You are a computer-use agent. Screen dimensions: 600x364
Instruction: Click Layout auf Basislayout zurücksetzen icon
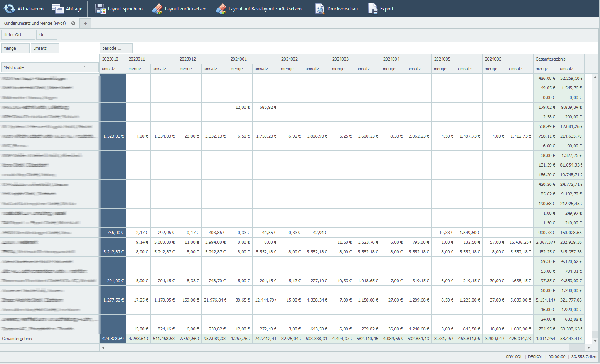221,8
